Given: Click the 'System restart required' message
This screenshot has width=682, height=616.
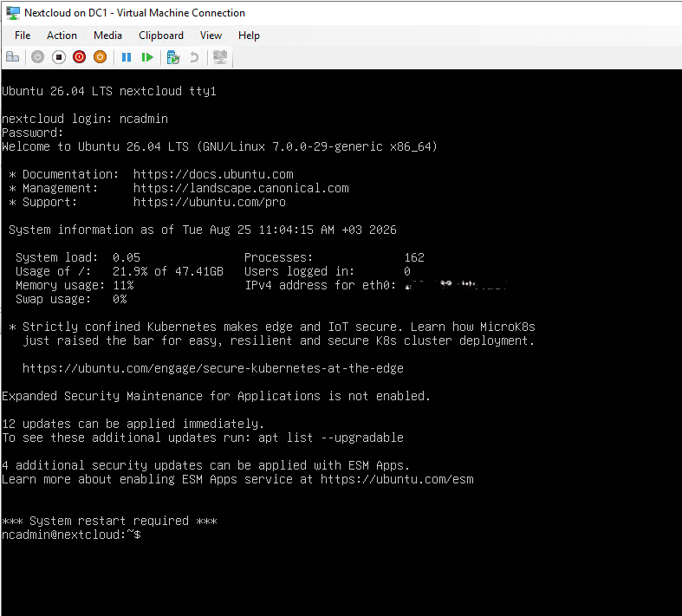Looking at the screenshot, I should click(109, 521).
